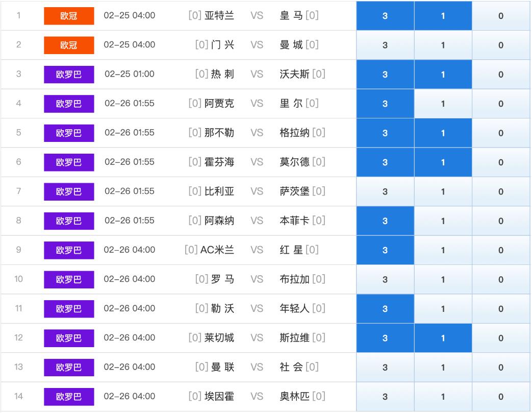Click home team name 霍芬海
The image size is (532, 413).
219,162
